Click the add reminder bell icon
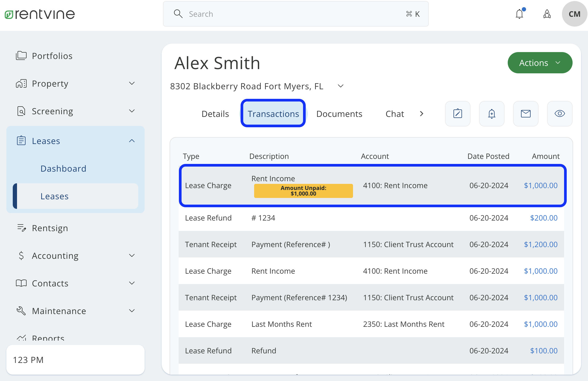 tap(492, 114)
